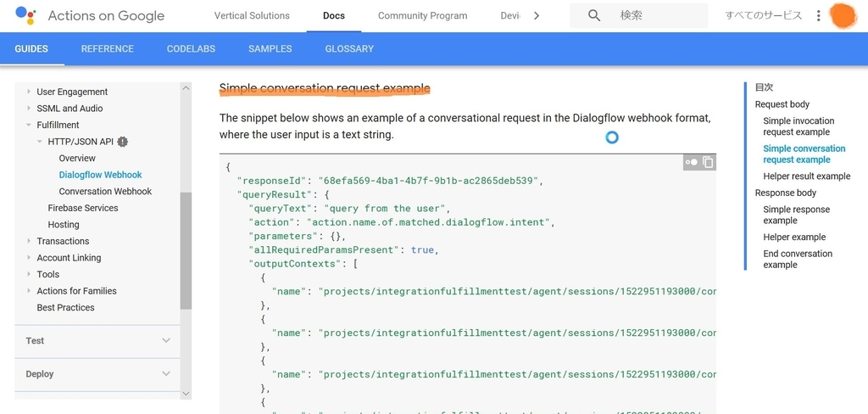Open Hosting in sidebar
This screenshot has height=414, width=868.
coord(64,225)
